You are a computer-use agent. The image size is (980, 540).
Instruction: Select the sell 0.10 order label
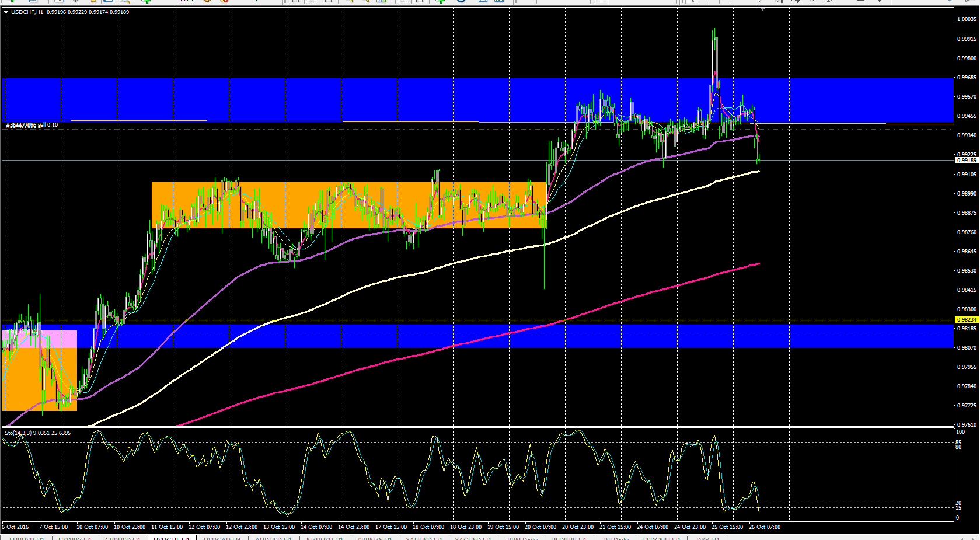click(x=32, y=125)
